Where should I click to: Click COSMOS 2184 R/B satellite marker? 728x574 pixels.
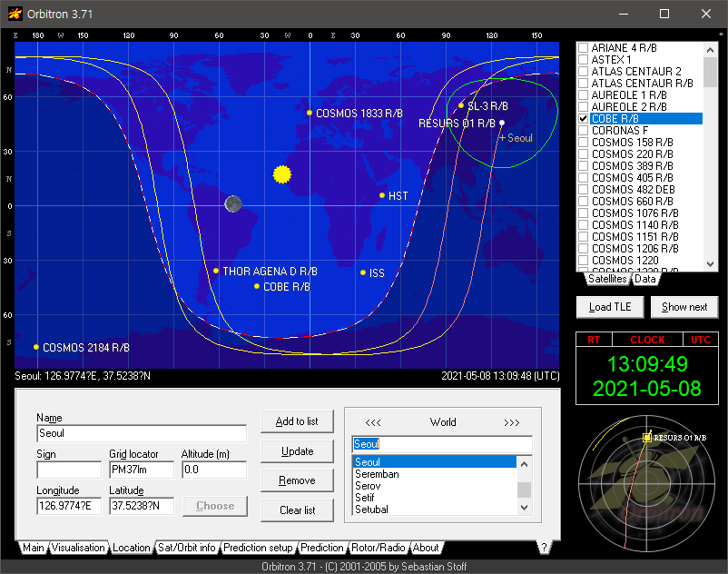36,347
